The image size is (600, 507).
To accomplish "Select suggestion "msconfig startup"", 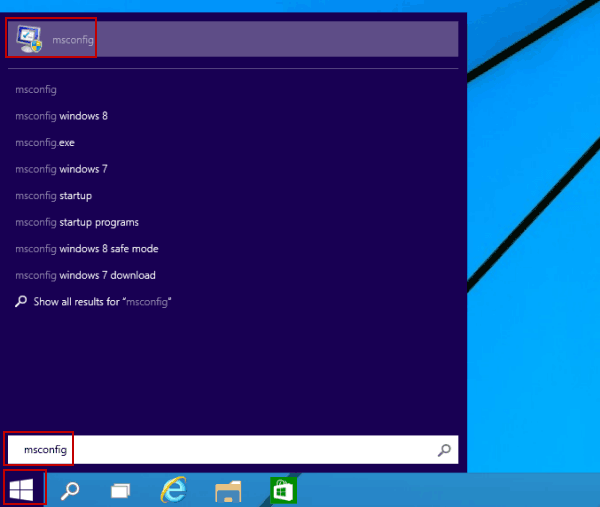I will 54,196.
